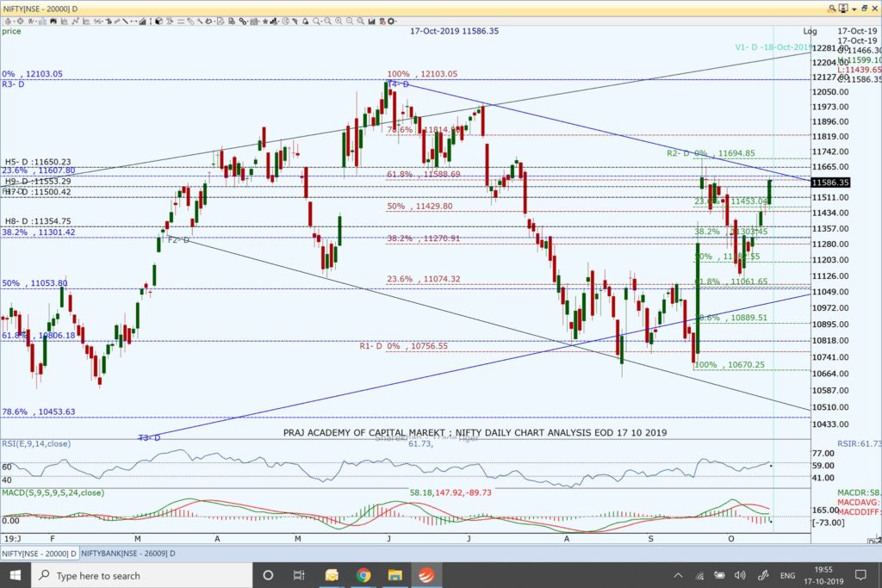882x588 pixels.
Task: Click the taskbar 'Type here to search' box
Action: pos(140,575)
